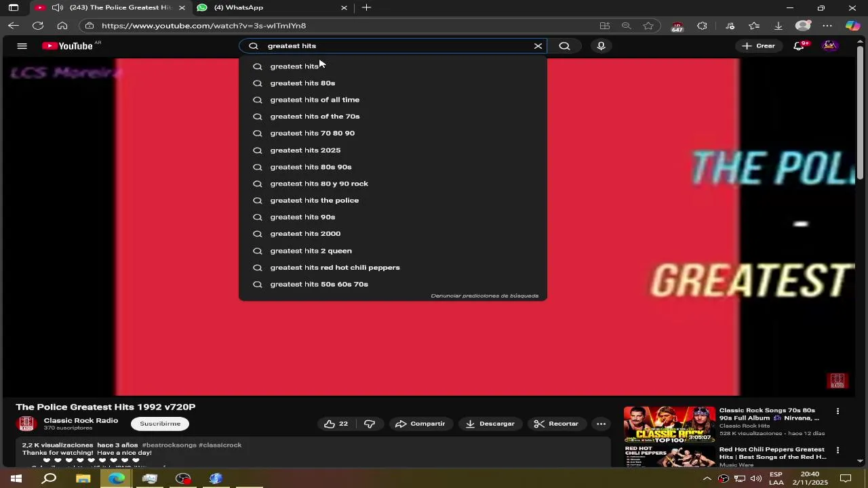Choose "greatest hits the police" suggestion
This screenshot has width=868, height=488.
pos(393,201)
